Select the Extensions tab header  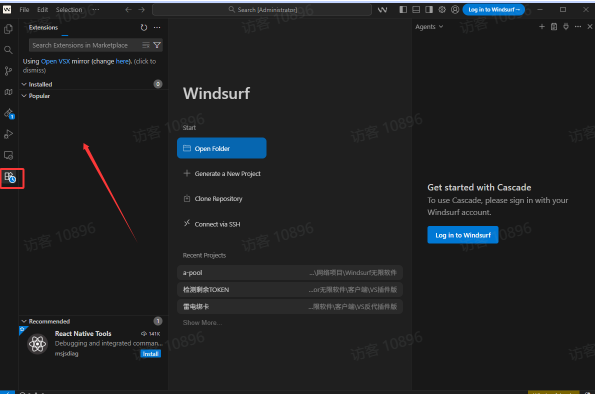point(44,27)
